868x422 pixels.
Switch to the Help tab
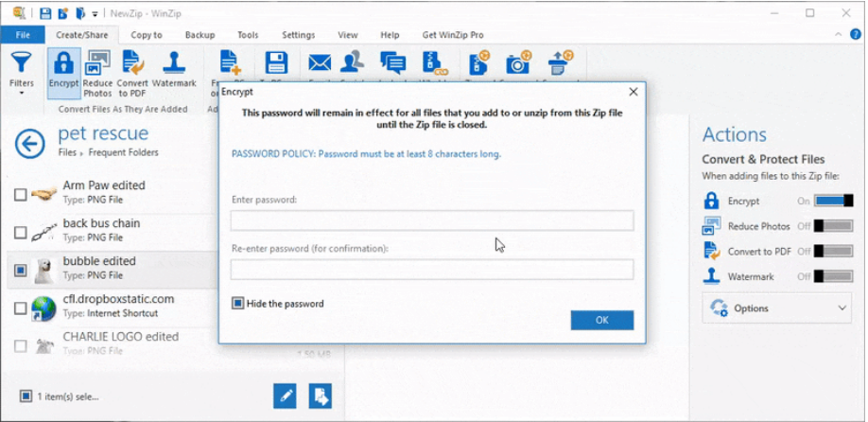click(390, 35)
